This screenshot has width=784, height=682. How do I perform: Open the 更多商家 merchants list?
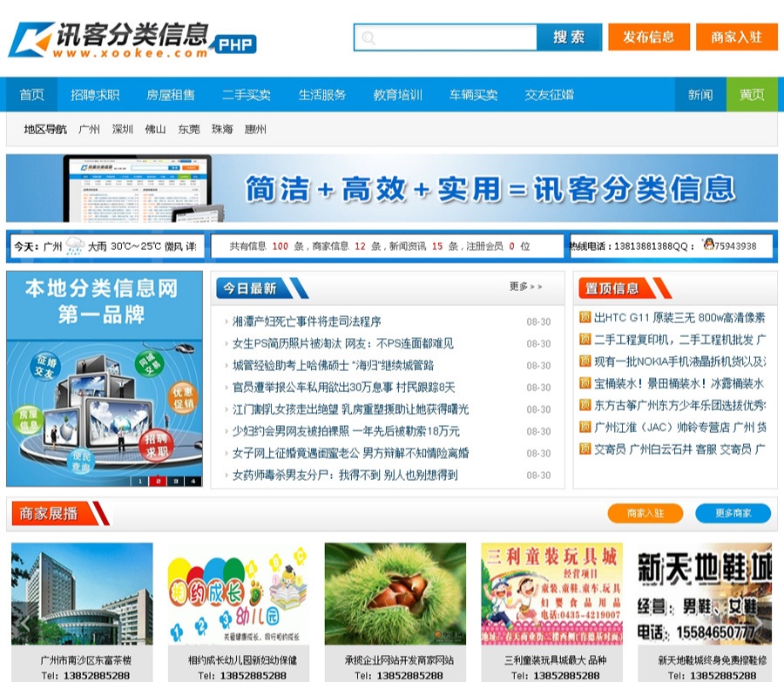coord(733,514)
